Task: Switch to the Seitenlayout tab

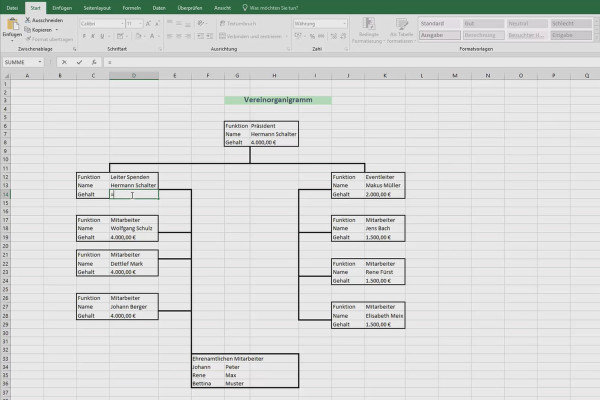Action: click(97, 8)
